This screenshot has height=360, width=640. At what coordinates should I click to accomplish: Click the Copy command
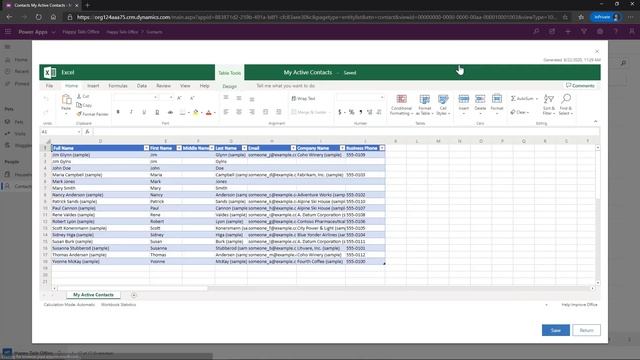84,105
